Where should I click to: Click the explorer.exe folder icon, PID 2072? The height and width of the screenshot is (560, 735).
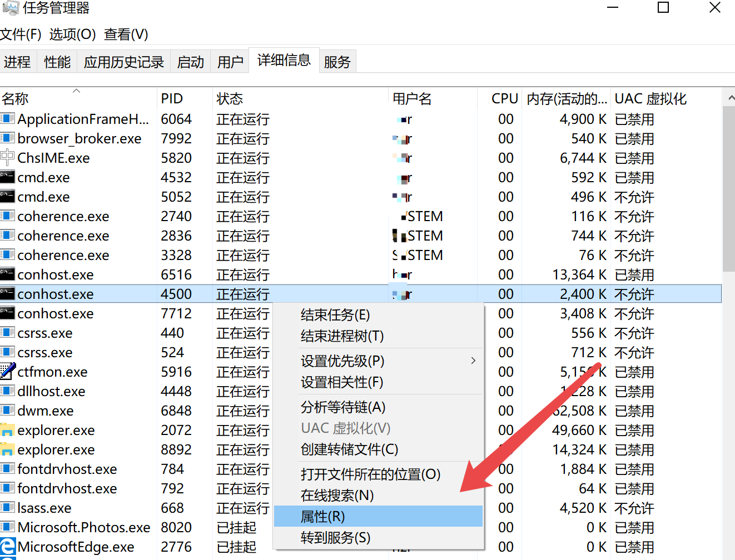pyautogui.click(x=8, y=430)
